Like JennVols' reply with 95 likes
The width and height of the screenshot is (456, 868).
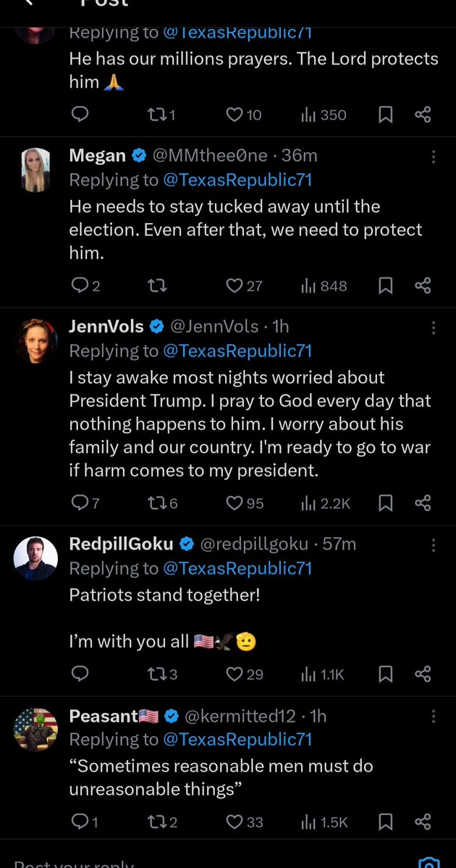click(x=235, y=503)
